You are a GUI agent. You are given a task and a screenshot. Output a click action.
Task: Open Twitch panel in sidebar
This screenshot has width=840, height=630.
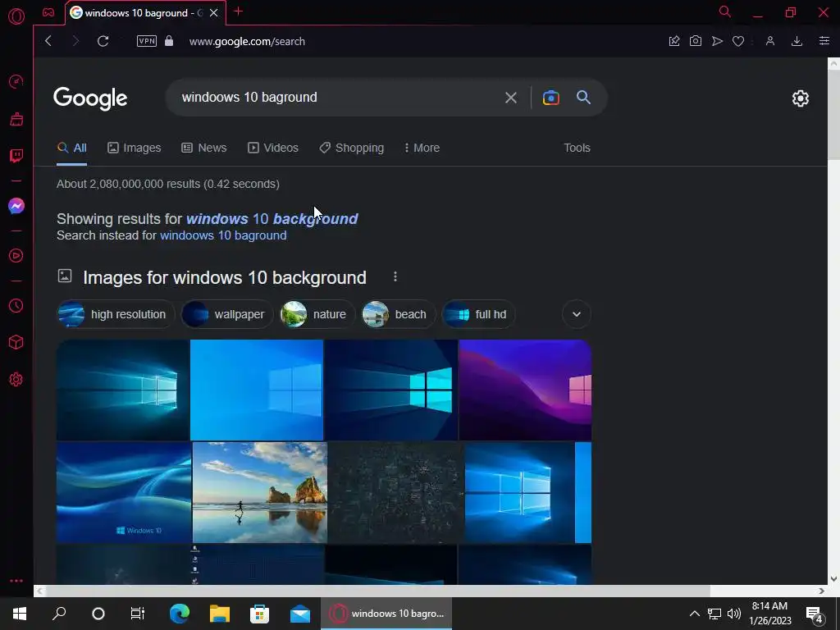(16, 156)
